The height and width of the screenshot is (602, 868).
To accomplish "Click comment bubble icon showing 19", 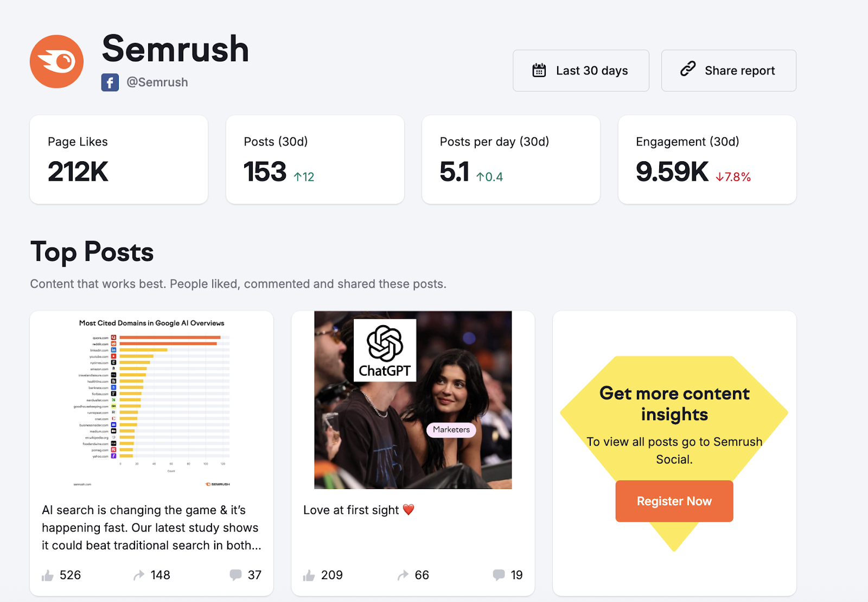I will pyautogui.click(x=499, y=575).
